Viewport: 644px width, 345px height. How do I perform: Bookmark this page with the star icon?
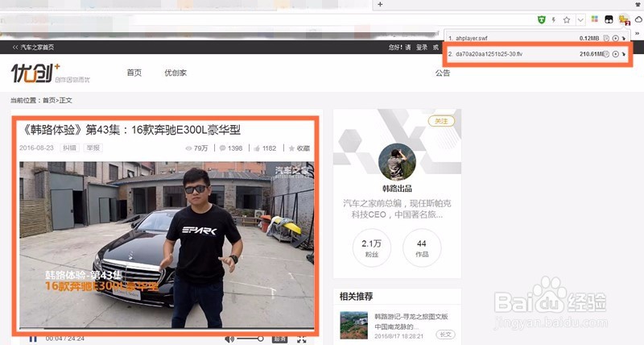[x=567, y=19]
